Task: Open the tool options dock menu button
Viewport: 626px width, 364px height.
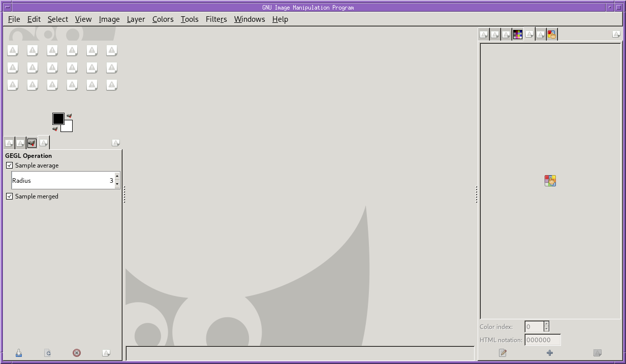Action: 116,143
